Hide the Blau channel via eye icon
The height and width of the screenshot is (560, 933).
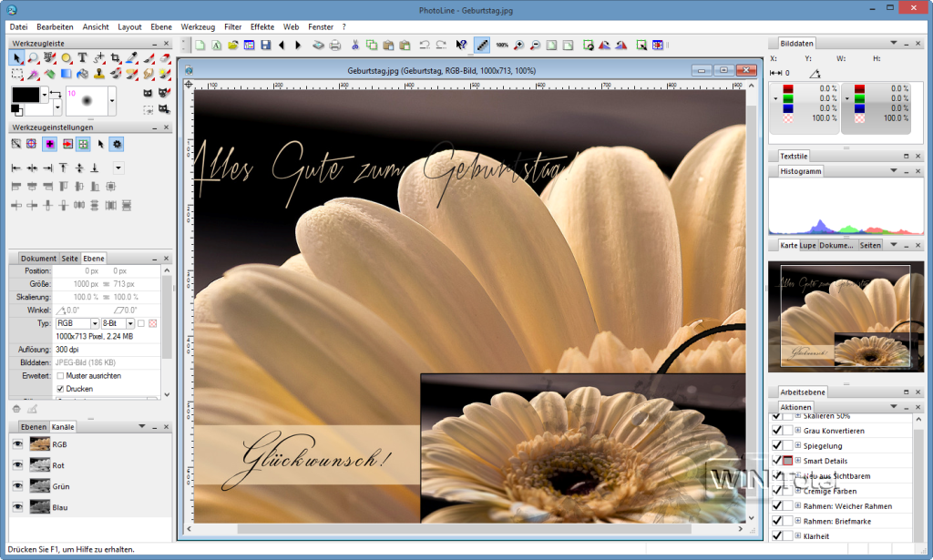[x=18, y=507]
